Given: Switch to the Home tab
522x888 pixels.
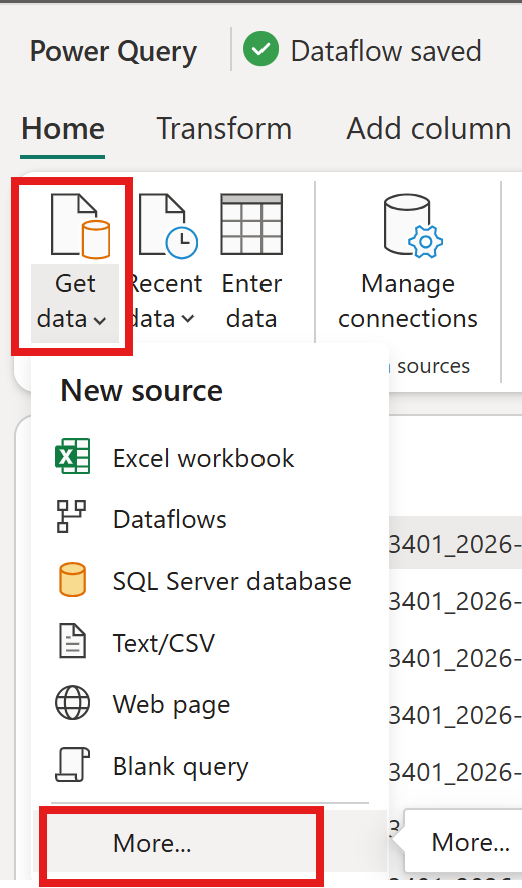Looking at the screenshot, I should (63, 129).
